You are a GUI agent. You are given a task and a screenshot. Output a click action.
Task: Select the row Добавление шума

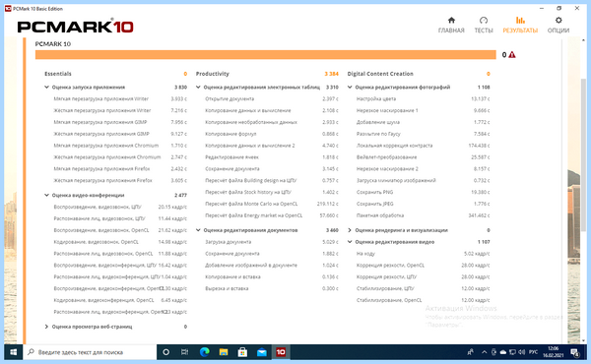click(424, 122)
